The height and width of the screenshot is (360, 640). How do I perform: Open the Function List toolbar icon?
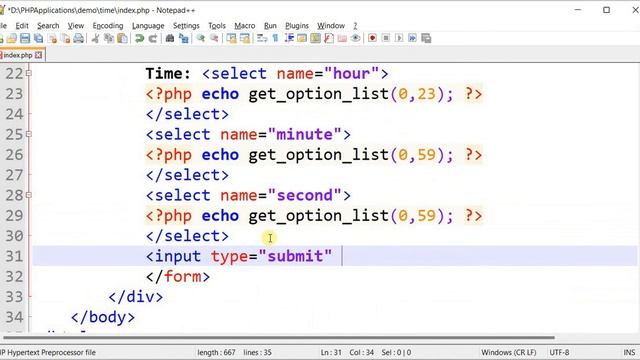pyautogui.click(x=329, y=38)
